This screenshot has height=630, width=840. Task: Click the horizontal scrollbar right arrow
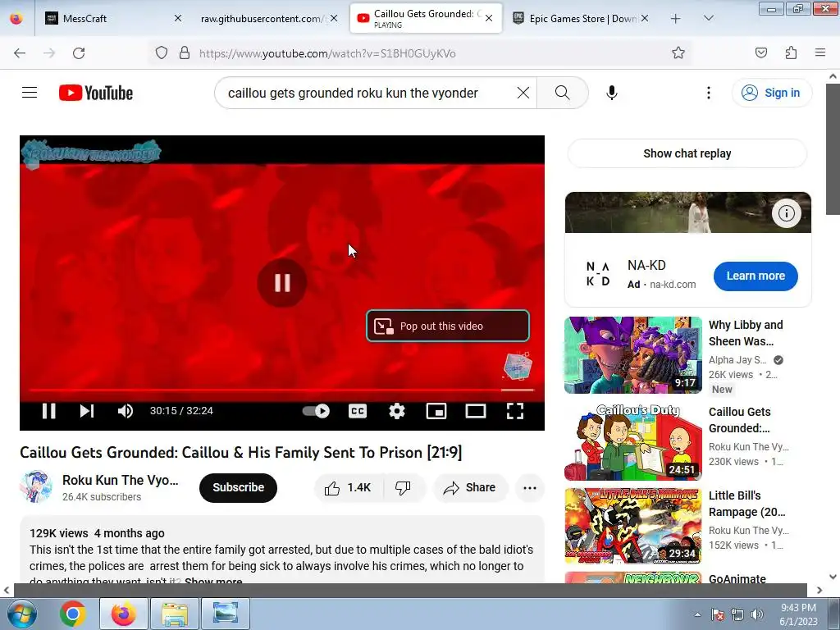click(x=819, y=591)
